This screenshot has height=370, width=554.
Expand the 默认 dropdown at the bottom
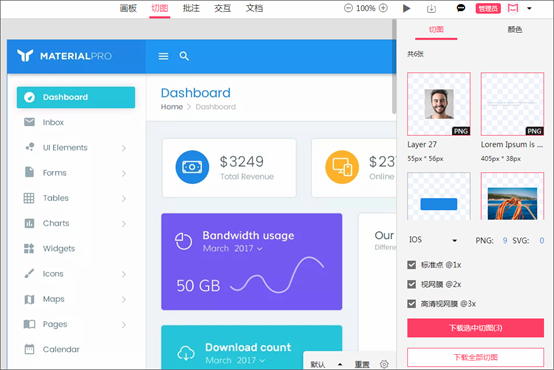[326, 364]
